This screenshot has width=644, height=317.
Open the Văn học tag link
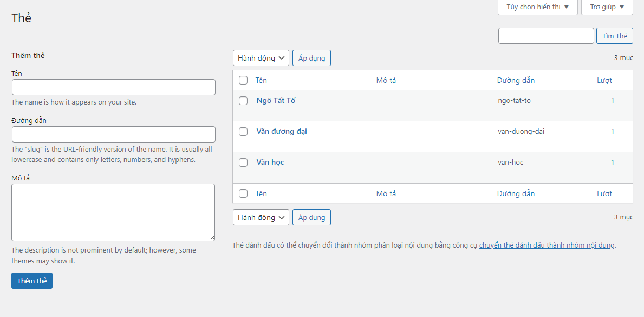(x=270, y=162)
